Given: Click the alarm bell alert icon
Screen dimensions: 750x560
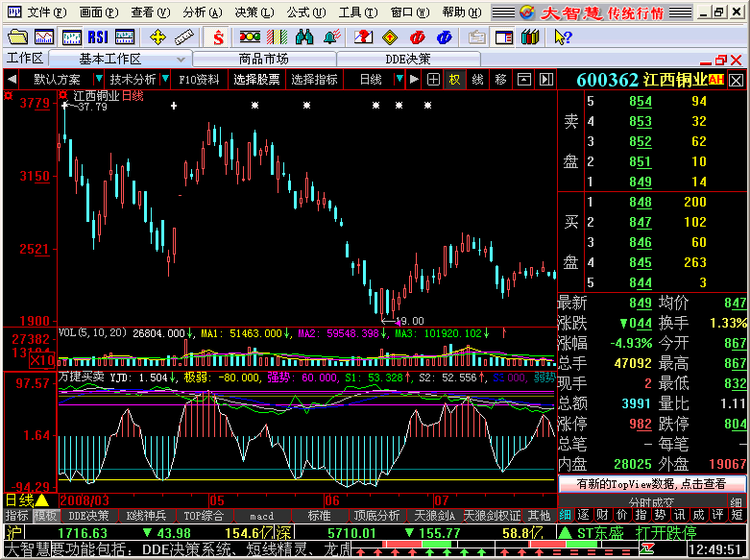Looking at the screenshot, I should pyautogui.click(x=331, y=37).
